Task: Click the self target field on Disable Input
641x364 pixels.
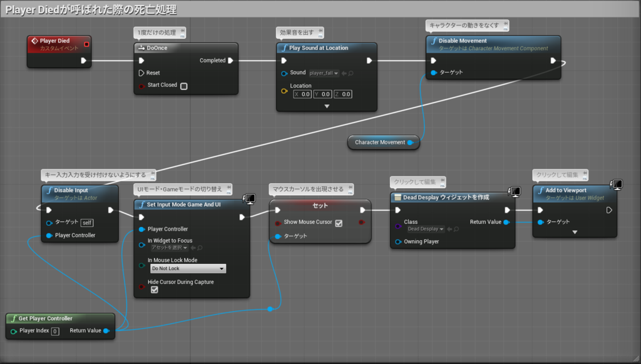Action: 86,223
